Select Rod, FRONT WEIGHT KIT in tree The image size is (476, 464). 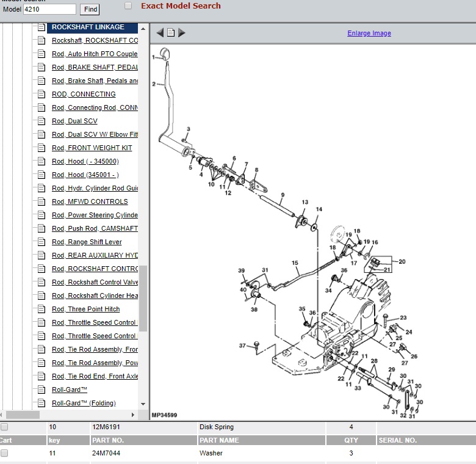point(92,148)
